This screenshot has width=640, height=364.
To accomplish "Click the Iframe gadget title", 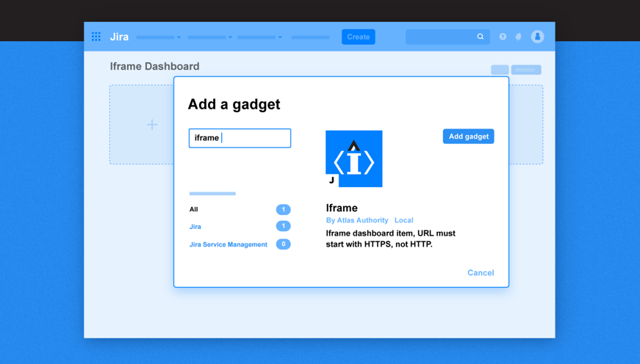I will tap(342, 208).
